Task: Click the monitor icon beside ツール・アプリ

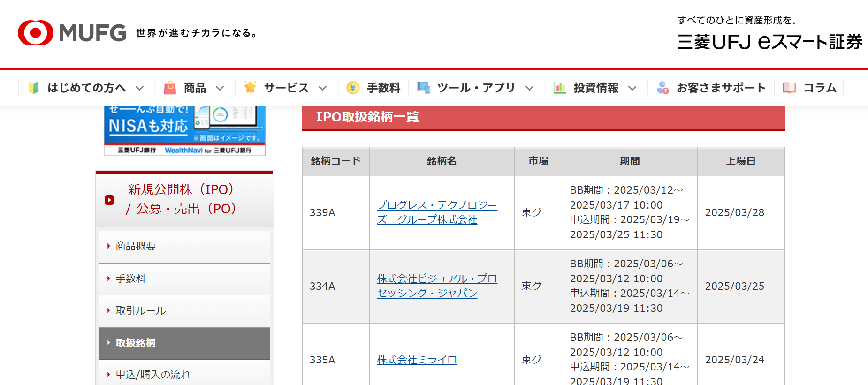Action: pyautogui.click(x=424, y=88)
